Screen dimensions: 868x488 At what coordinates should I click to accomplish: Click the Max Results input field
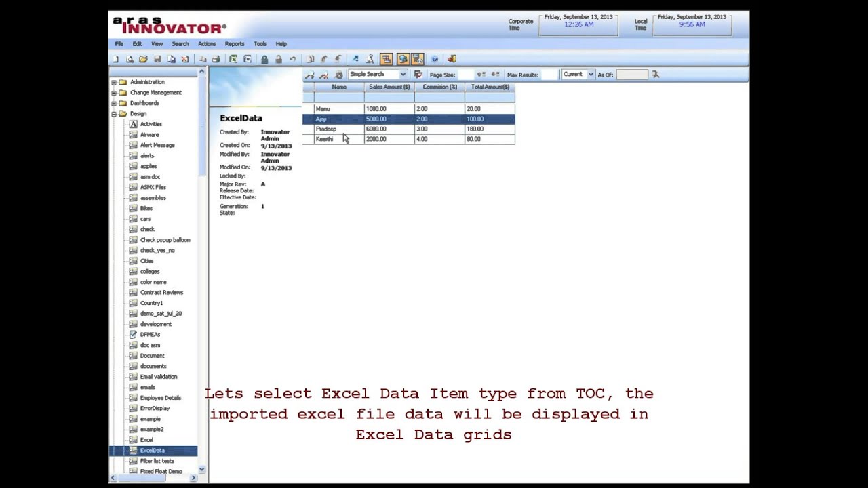(549, 75)
